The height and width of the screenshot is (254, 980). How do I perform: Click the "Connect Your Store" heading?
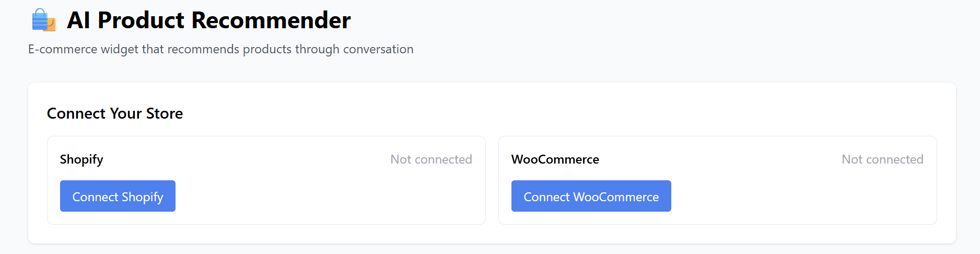click(115, 113)
